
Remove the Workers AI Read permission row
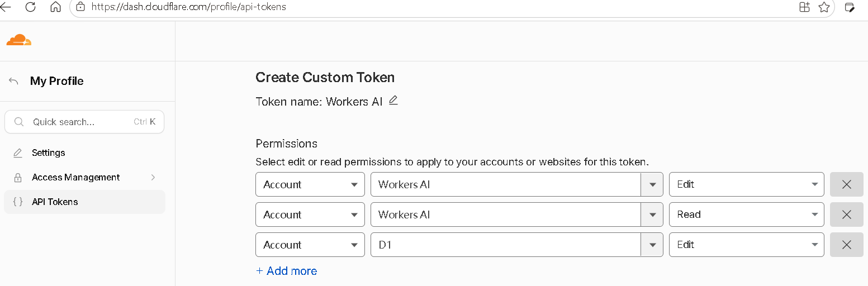pyautogui.click(x=847, y=214)
